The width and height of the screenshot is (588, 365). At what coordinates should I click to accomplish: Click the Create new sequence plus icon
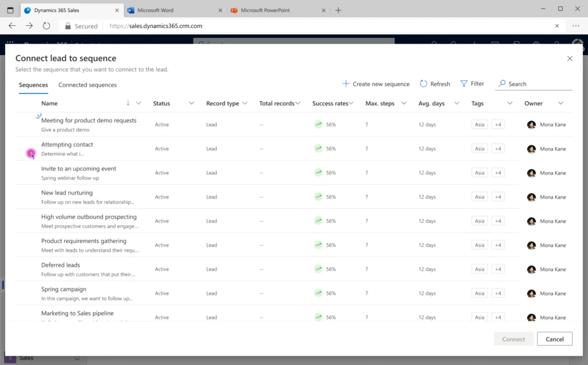tap(346, 84)
